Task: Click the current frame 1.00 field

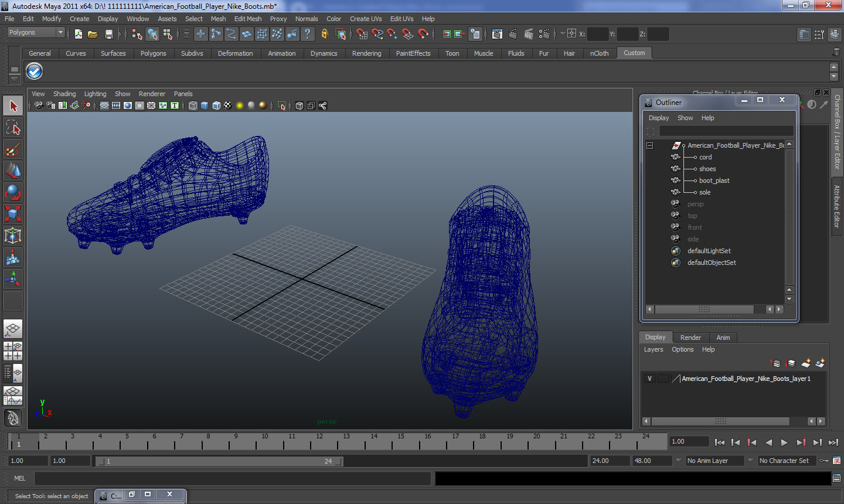Action: [x=689, y=441]
